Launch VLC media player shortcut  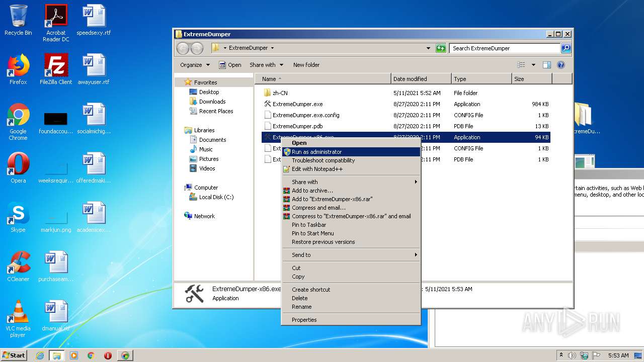pyautogui.click(x=18, y=319)
